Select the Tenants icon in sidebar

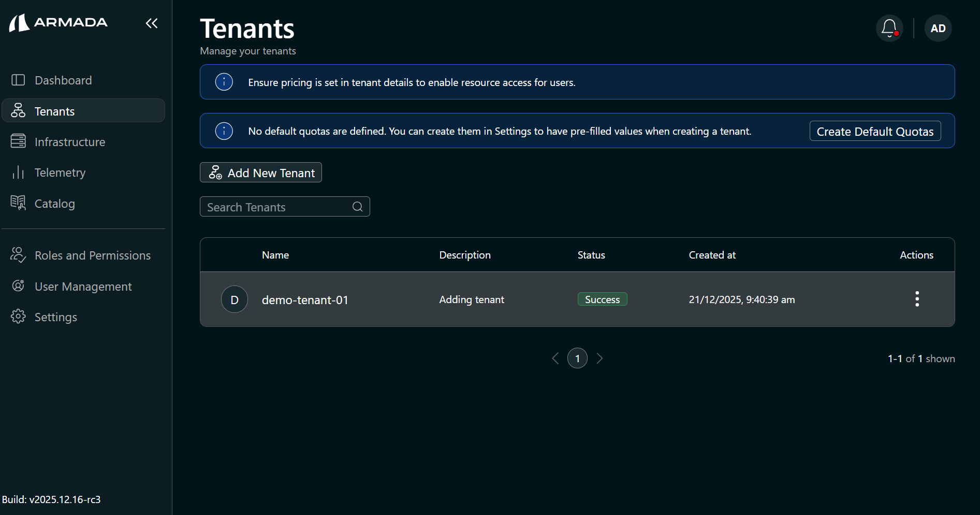(18, 110)
